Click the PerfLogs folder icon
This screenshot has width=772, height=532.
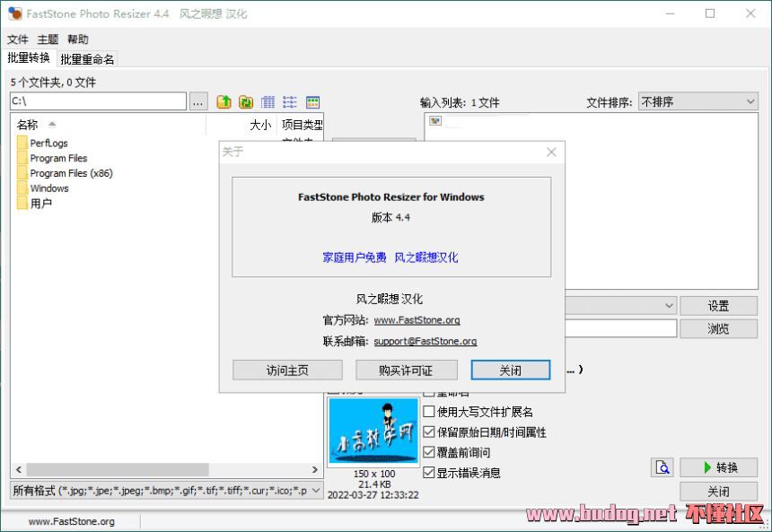22,143
